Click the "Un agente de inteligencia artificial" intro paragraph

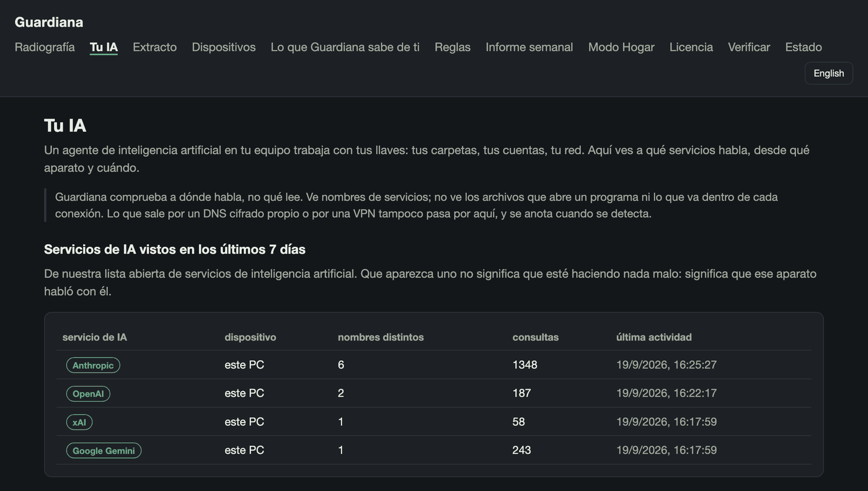coord(427,159)
